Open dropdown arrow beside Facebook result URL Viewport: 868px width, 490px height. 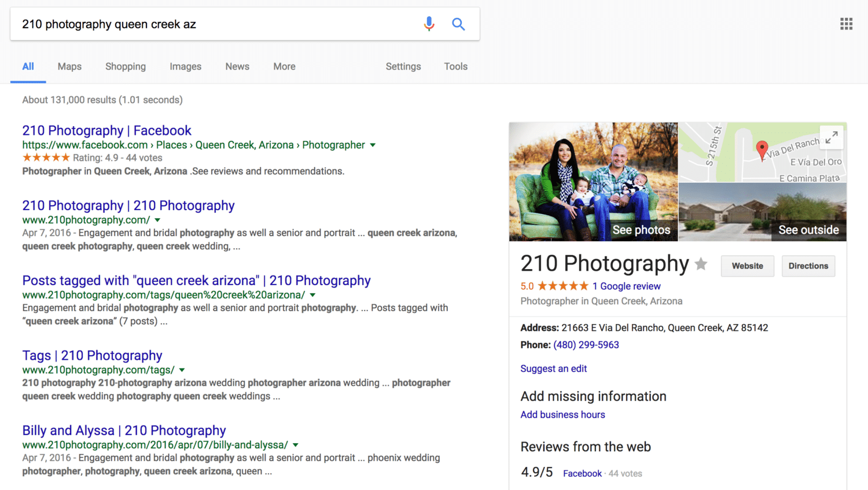click(x=373, y=145)
